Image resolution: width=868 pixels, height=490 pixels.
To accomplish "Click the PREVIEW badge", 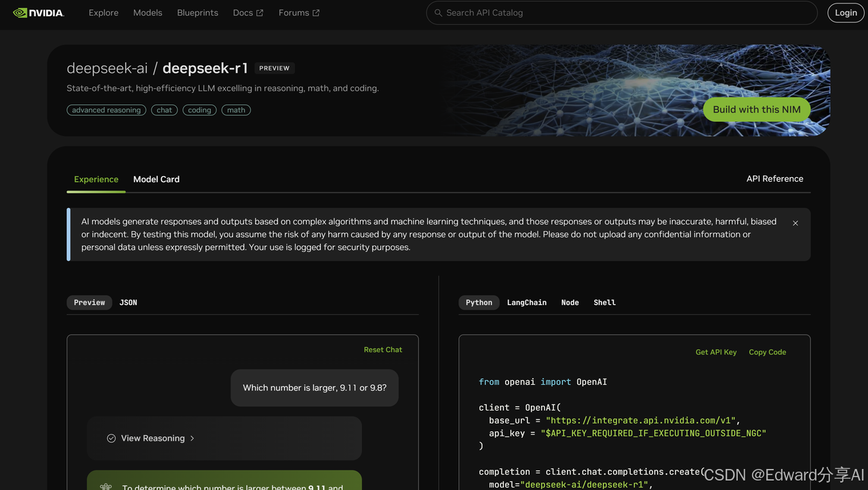I will (275, 68).
